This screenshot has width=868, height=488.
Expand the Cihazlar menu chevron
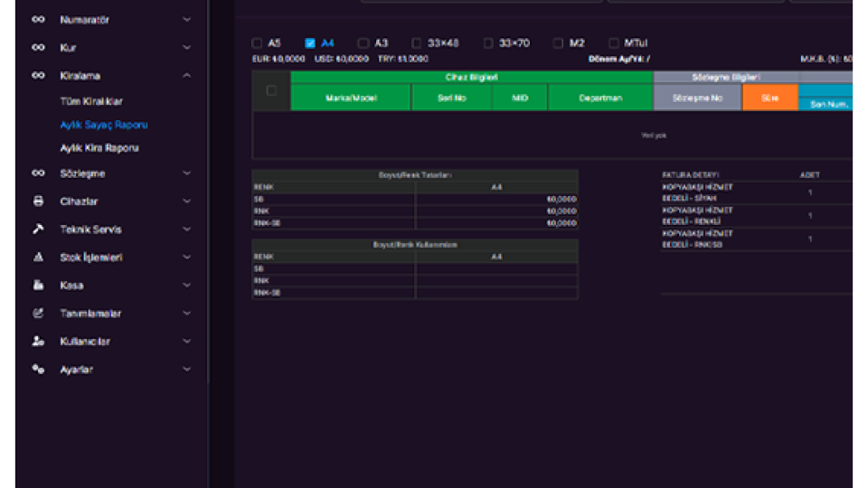click(187, 201)
